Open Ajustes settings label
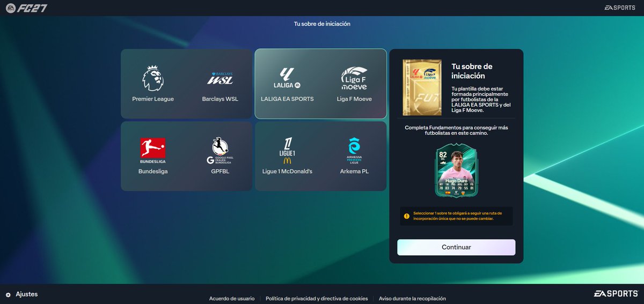Screen dimensions: 644x304 pos(27,294)
